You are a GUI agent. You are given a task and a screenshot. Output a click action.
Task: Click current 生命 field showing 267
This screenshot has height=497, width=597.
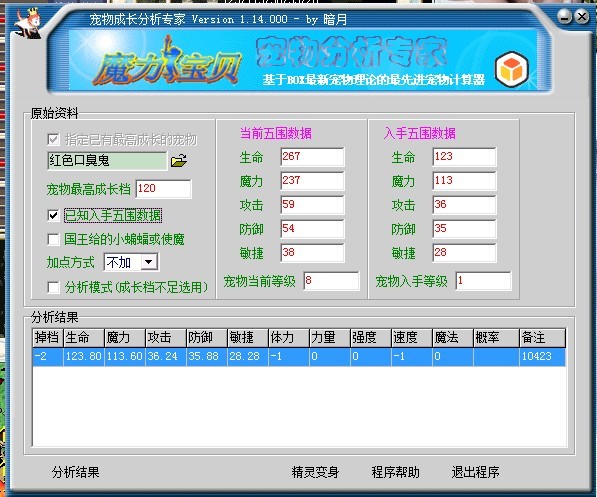[312, 157]
